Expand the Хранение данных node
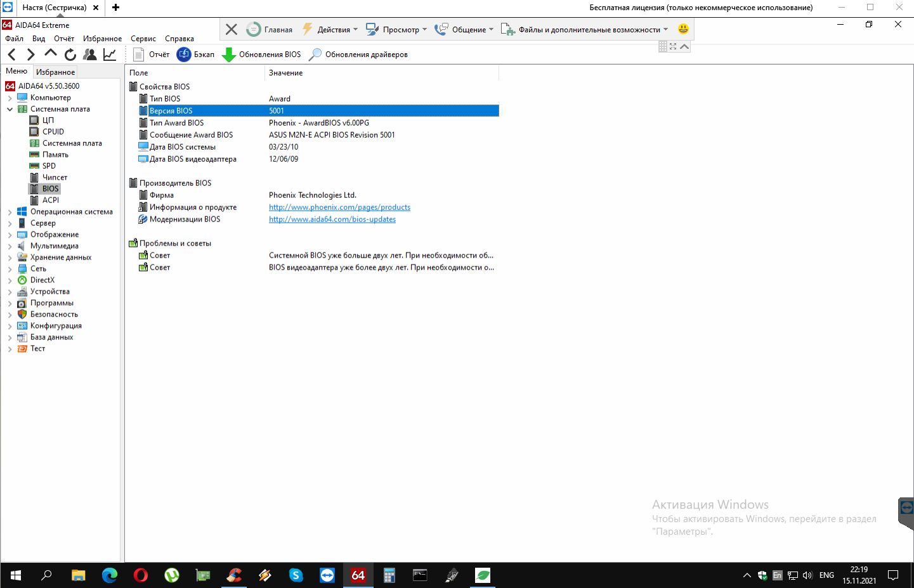The height and width of the screenshot is (588, 914). click(x=10, y=258)
